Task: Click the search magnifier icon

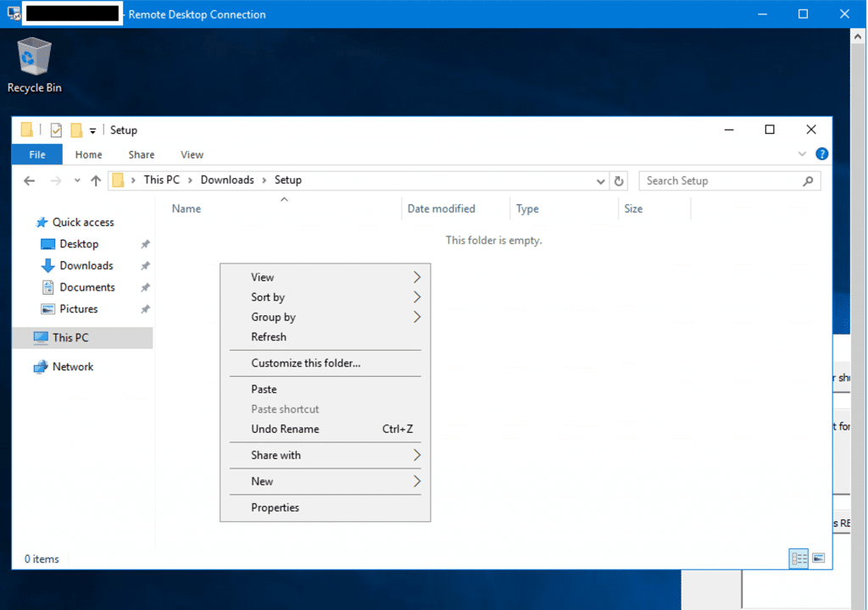Action: (x=808, y=180)
